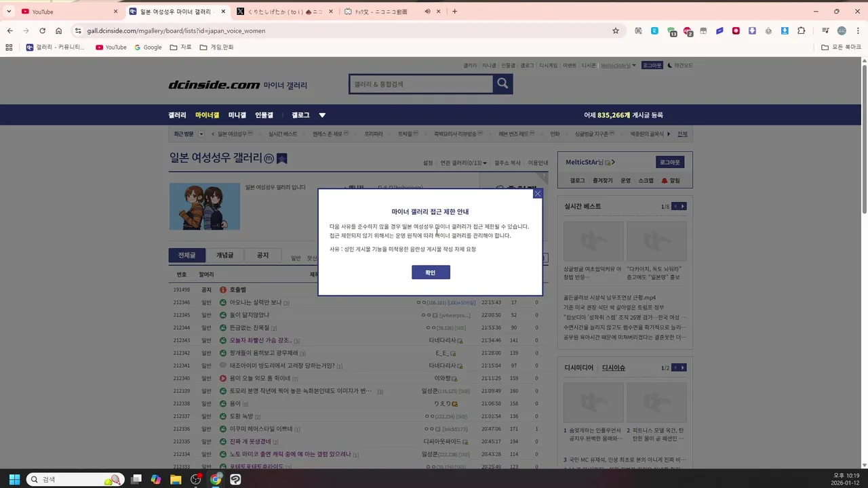Image resolution: width=868 pixels, height=488 pixels.
Task: Open Chrome extensions puzzle icon
Action: 802,30
